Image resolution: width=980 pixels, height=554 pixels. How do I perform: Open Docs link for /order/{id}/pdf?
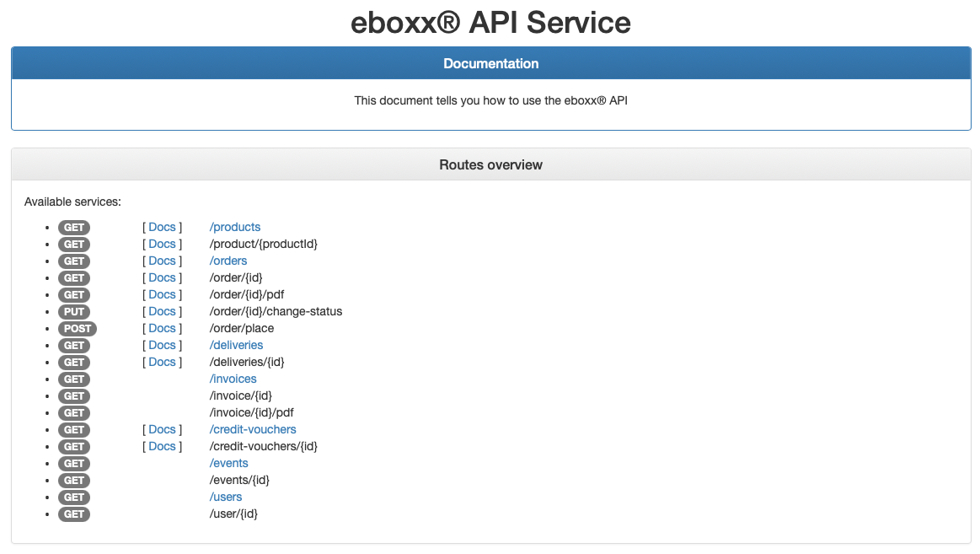pyautogui.click(x=162, y=294)
